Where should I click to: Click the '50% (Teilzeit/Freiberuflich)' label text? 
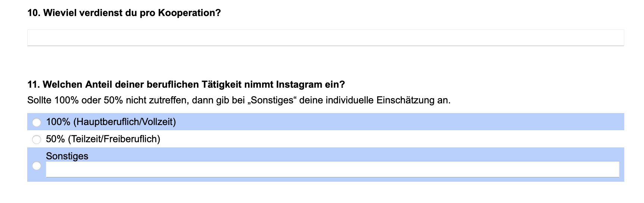tap(103, 139)
